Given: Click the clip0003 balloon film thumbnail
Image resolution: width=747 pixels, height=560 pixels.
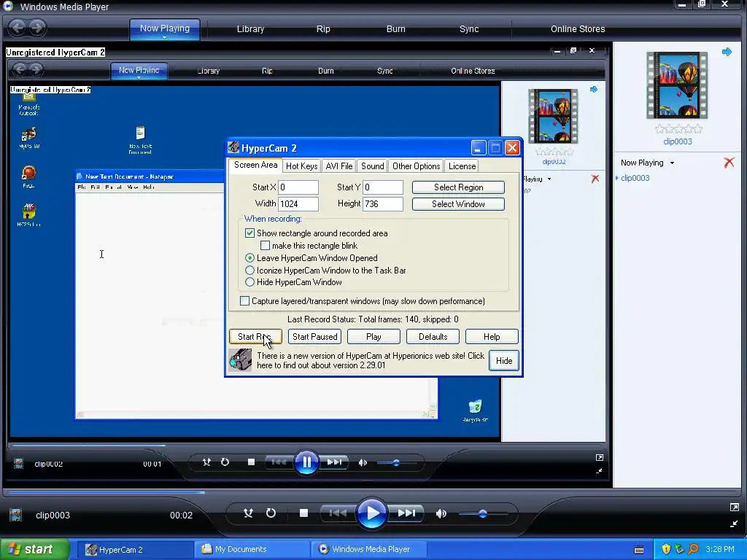Looking at the screenshot, I should point(677,85).
